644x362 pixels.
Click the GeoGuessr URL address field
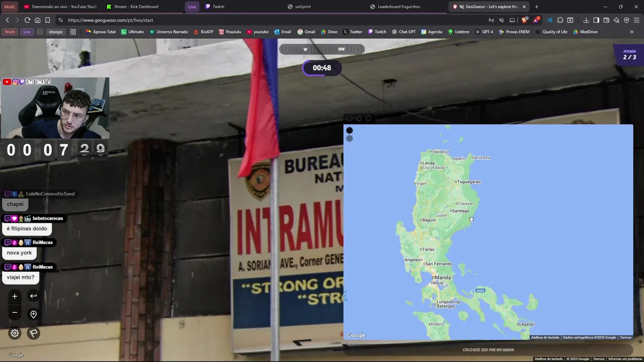[x=272, y=20]
